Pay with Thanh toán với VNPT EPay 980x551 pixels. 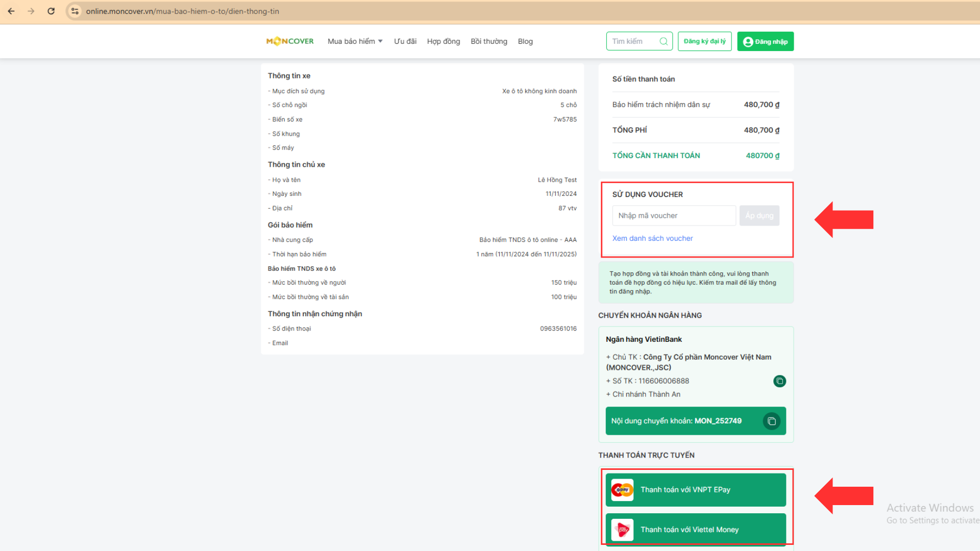point(696,490)
